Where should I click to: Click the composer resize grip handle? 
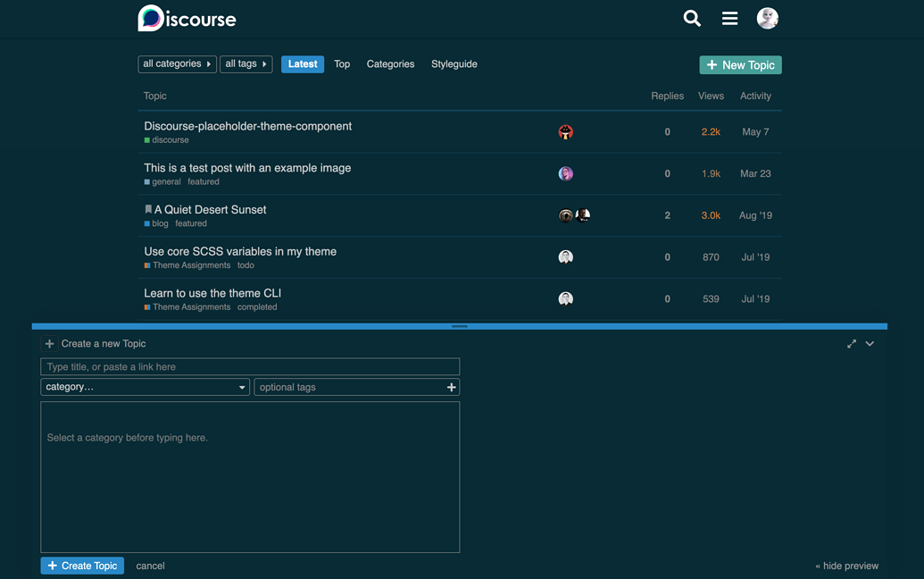pyautogui.click(x=460, y=326)
